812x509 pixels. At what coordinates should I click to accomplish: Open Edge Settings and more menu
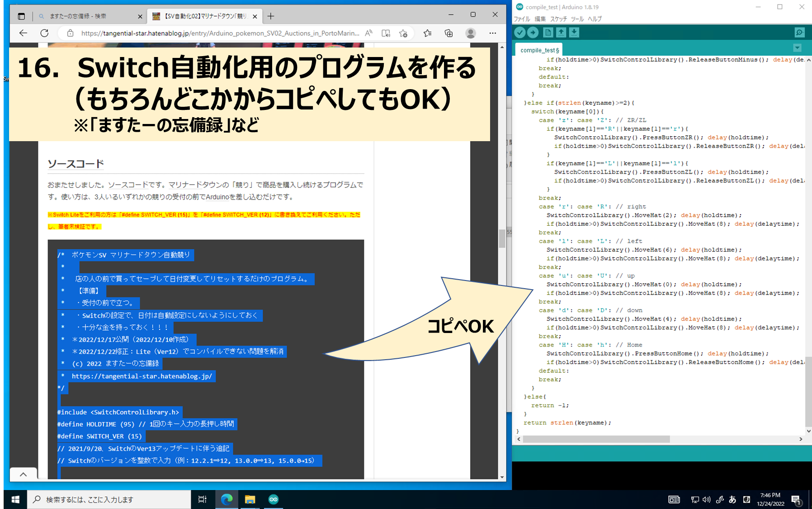point(493,33)
